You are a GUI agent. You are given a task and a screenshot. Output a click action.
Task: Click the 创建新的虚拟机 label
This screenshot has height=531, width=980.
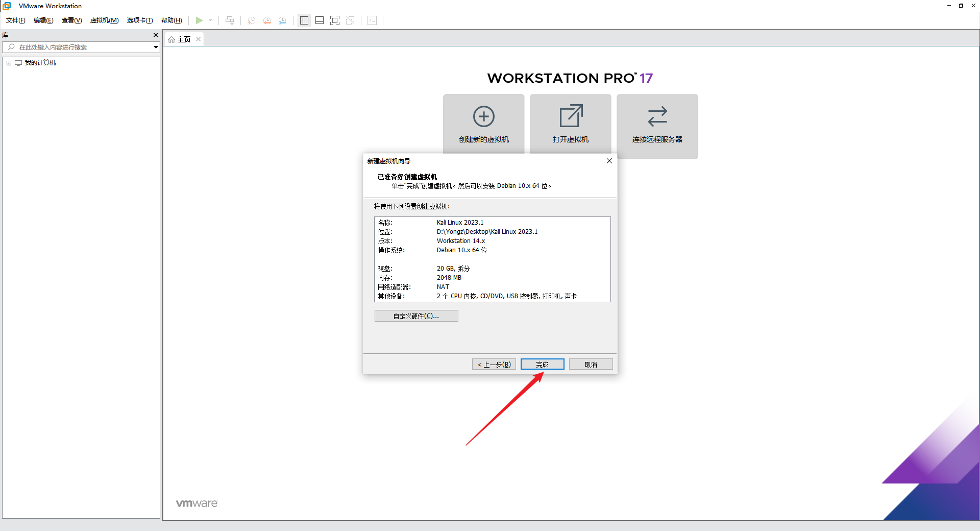484,139
